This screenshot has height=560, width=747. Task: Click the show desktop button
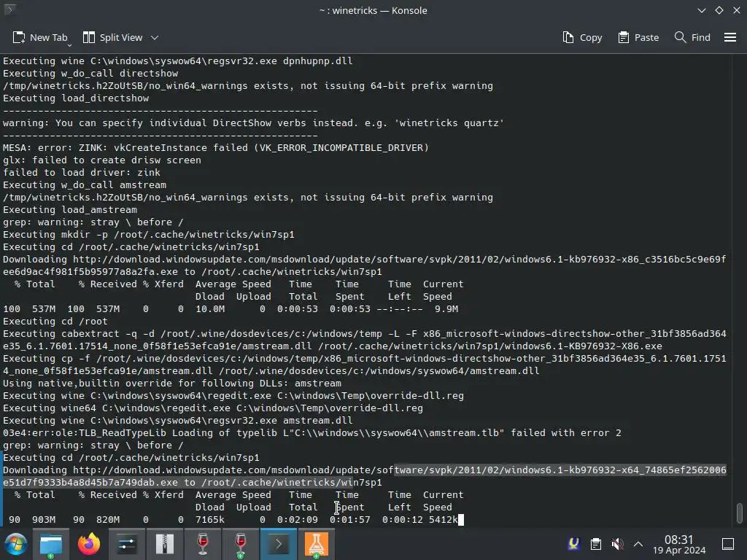(x=728, y=544)
